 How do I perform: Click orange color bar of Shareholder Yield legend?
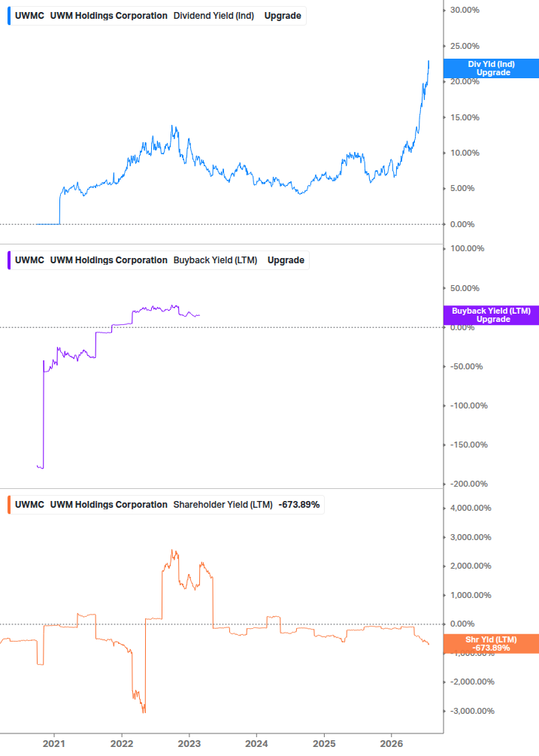(x=9, y=504)
